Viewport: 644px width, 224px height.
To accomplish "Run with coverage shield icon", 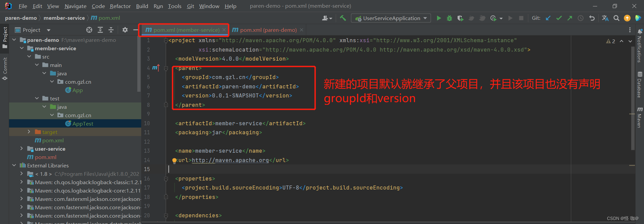I will pyautogui.click(x=461, y=18).
